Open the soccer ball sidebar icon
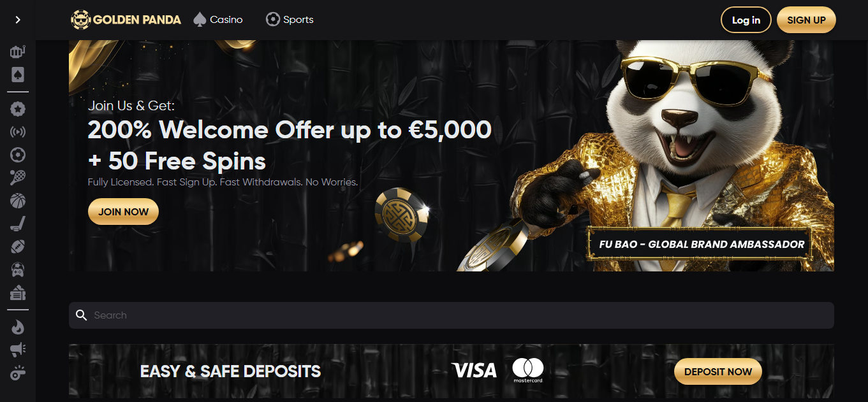 click(18, 155)
